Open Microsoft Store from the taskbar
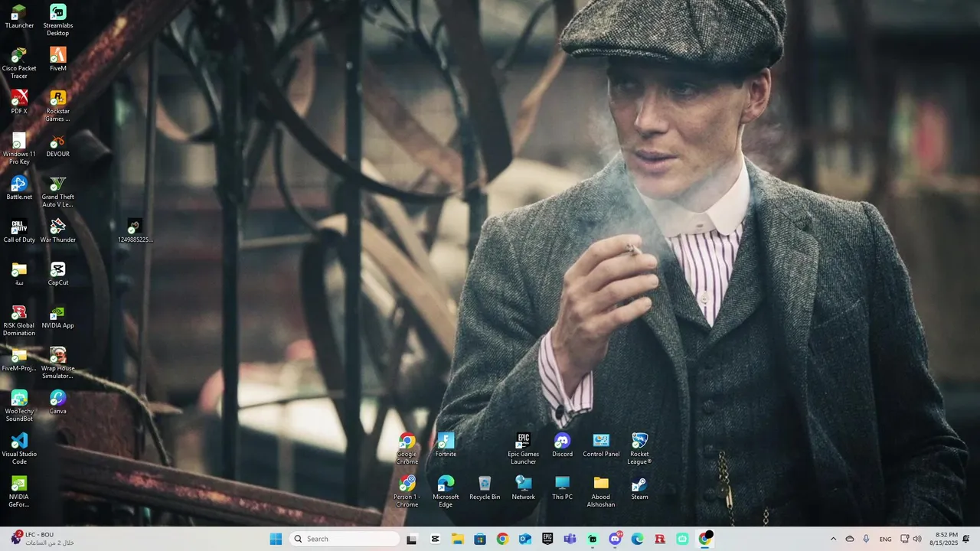The height and width of the screenshot is (551, 980). click(x=480, y=539)
